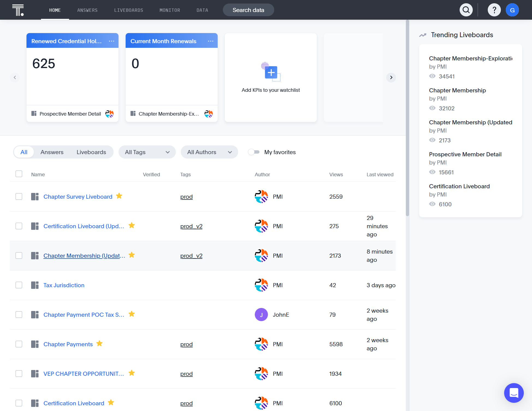Open the search magnifier icon in the top bar
This screenshot has height=411, width=532.
466,10
